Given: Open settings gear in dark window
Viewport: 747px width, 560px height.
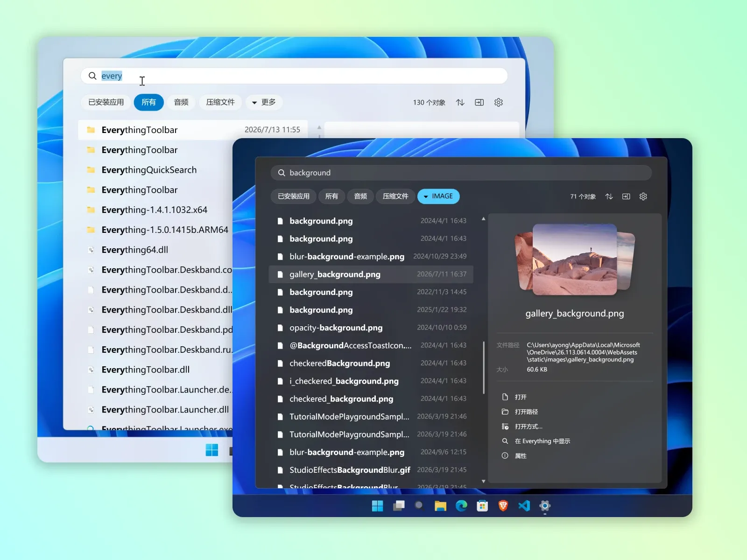Looking at the screenshot, I should pos(643,196).
